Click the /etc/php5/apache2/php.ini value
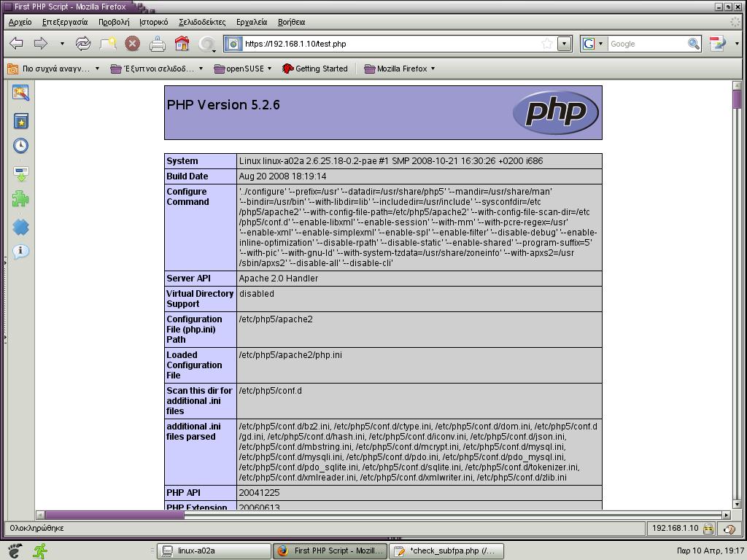 coord(290,355)
